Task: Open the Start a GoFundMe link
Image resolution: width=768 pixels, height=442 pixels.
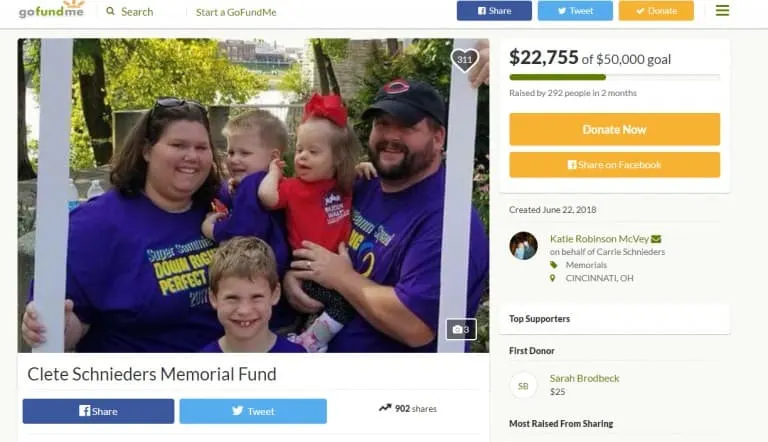Action: tap(236, 12)
